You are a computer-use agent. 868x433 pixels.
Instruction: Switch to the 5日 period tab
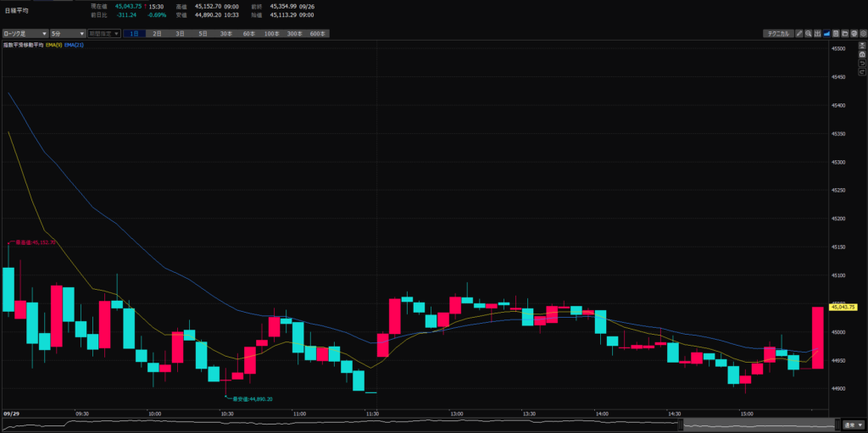click(x=203, y=34)
